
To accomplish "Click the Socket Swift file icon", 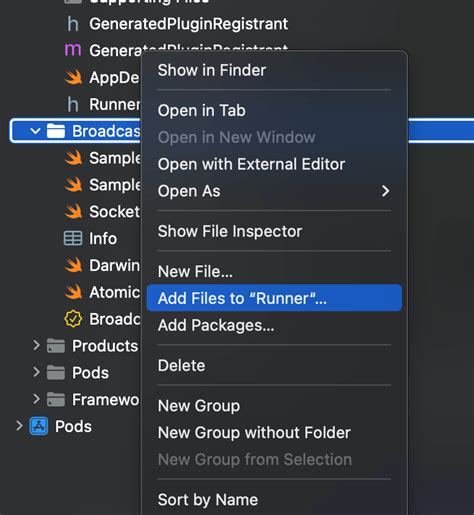I will coord(73,211).
